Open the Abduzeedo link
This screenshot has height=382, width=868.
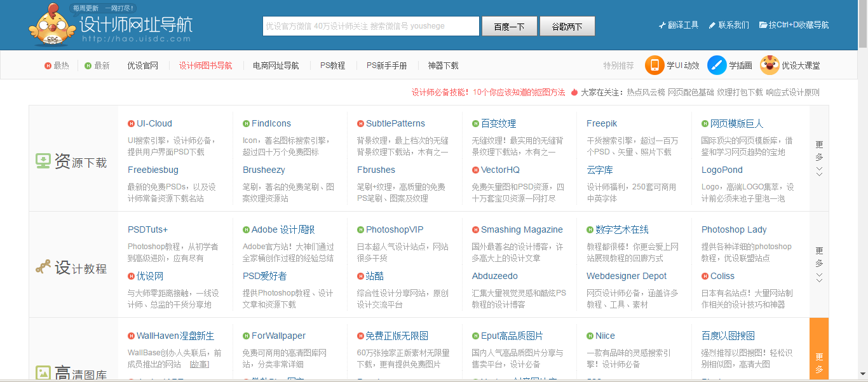[495, 276]
